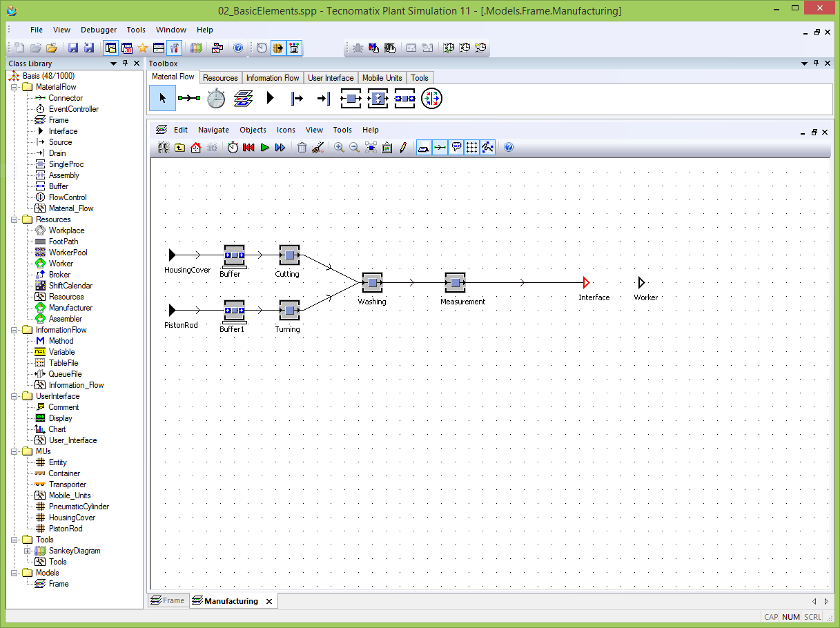This screenshot has height=628, width=840.
Task: Open the Debugger menu
Action: pos(99,30)
